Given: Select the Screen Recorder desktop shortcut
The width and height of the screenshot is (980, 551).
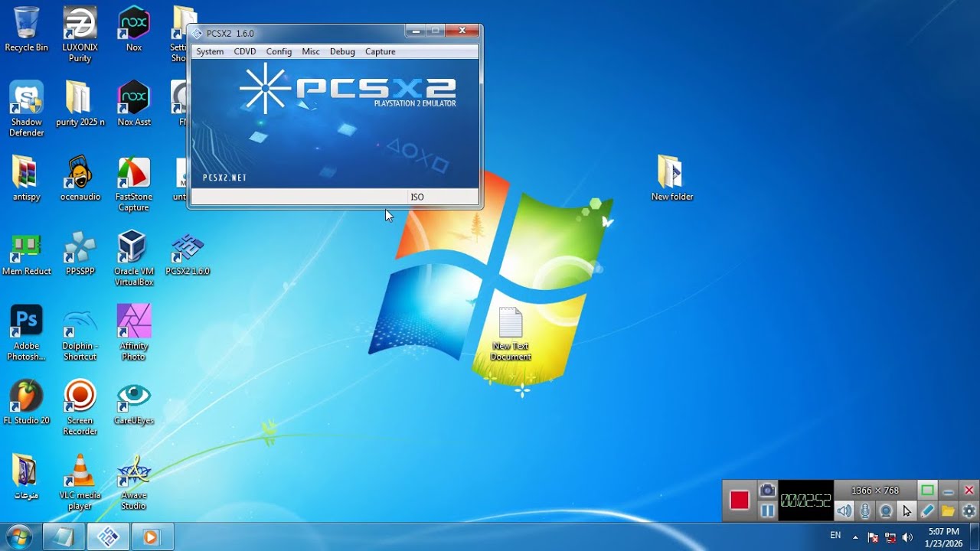Looking at the screenshot, I should (x=80, y=408).
